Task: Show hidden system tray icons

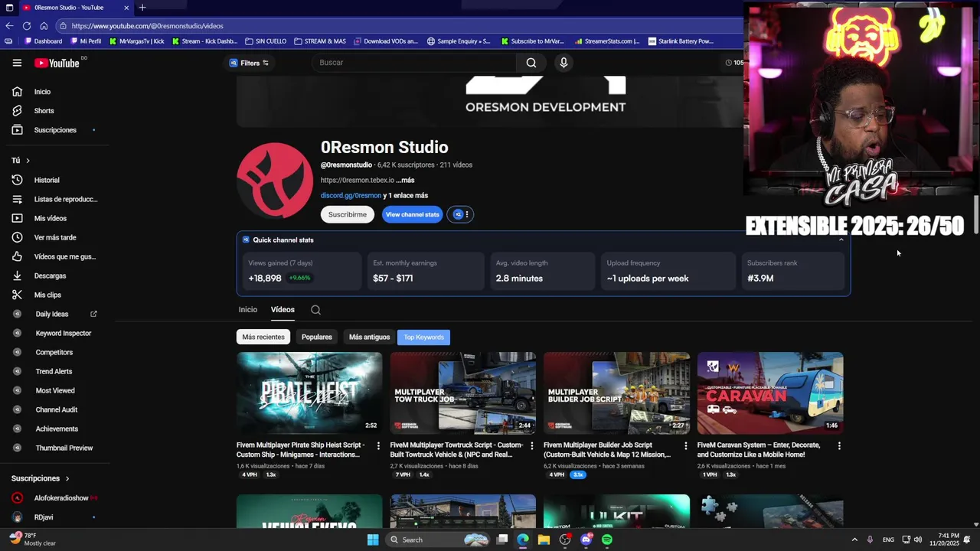Action: point(854,540)
